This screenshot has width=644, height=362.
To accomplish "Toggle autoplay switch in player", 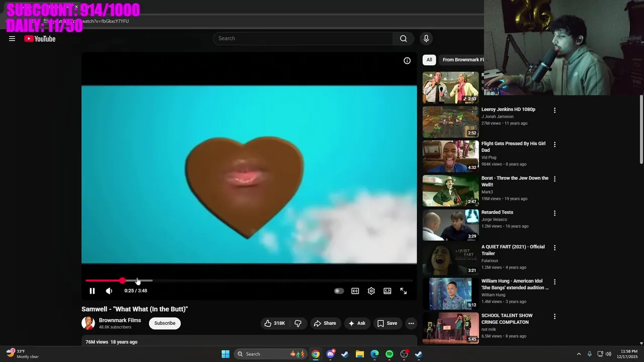I will point(339,291).
